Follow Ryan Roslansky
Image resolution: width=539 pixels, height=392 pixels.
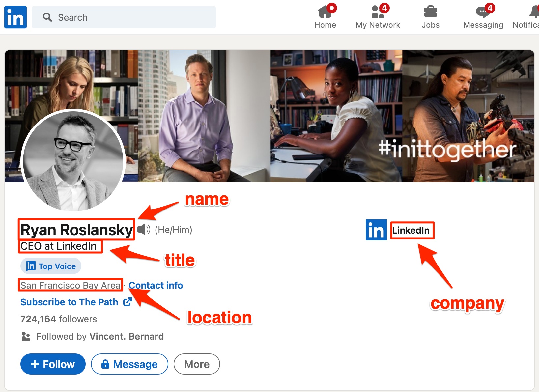pyautogui.click(x=53, y=364)
